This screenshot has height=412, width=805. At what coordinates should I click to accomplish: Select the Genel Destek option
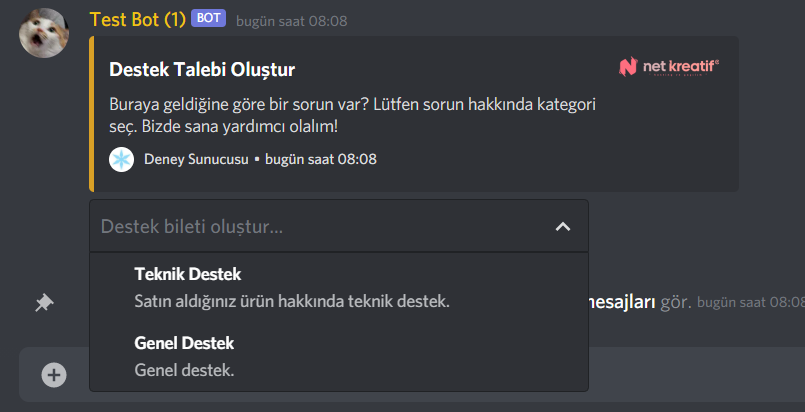pos(339,356)
